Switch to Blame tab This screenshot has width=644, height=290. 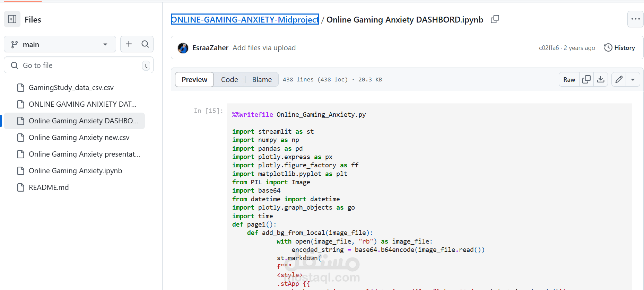[x=262, y=80]
